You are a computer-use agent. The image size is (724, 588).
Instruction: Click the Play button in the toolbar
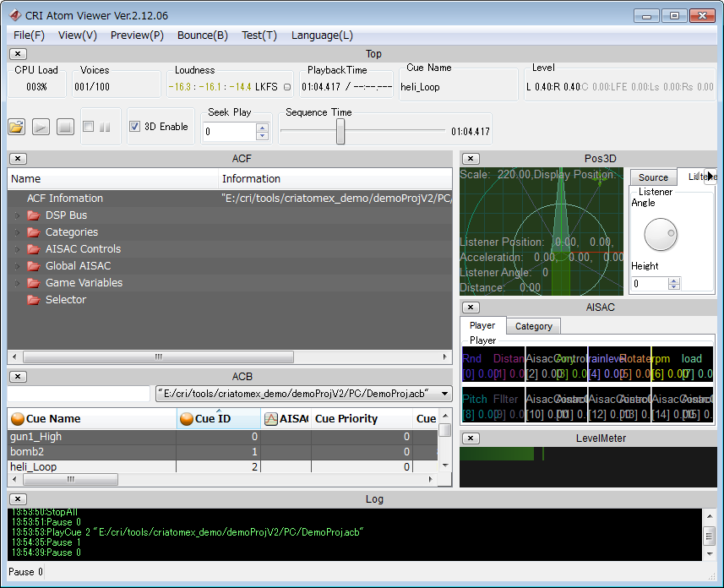pos(41,127)
